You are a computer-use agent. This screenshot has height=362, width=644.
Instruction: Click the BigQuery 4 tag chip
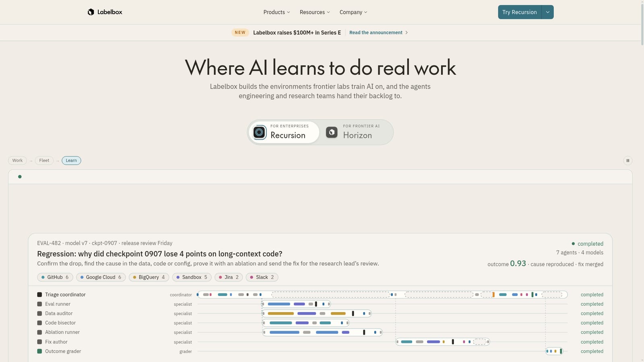[149, 277]
